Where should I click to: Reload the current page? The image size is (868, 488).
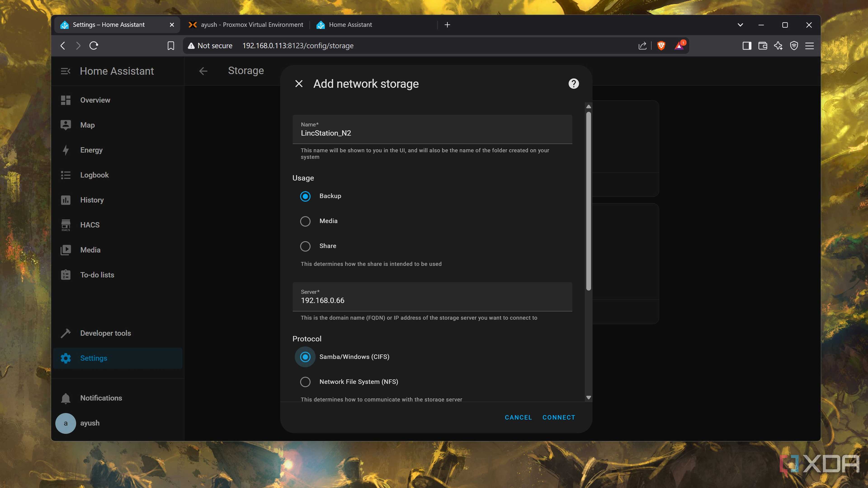94,45
